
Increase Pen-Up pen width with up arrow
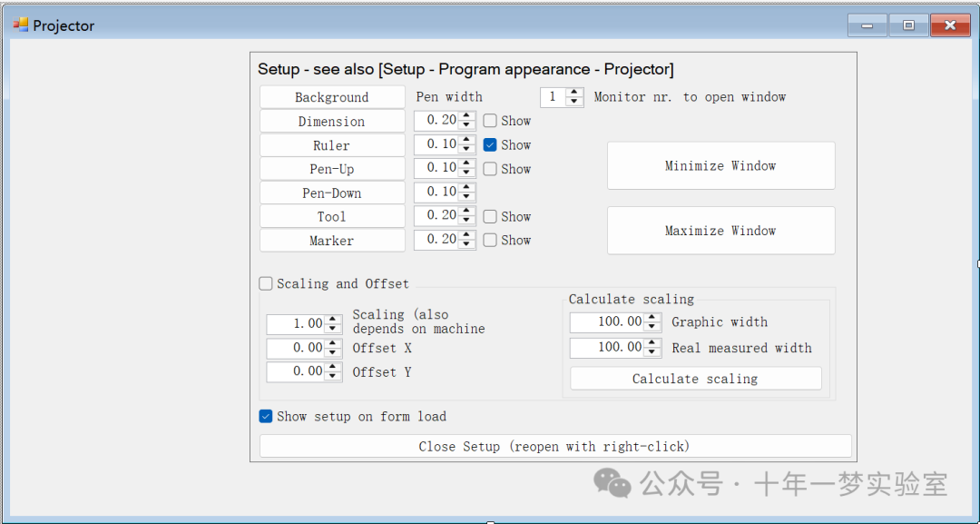click(x=466, y=163)
